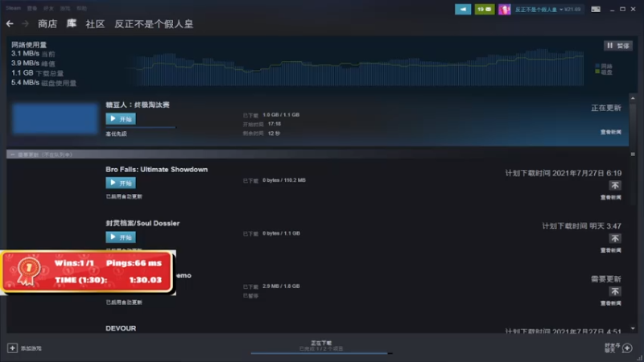Open the Steam menu

(13, 8)
